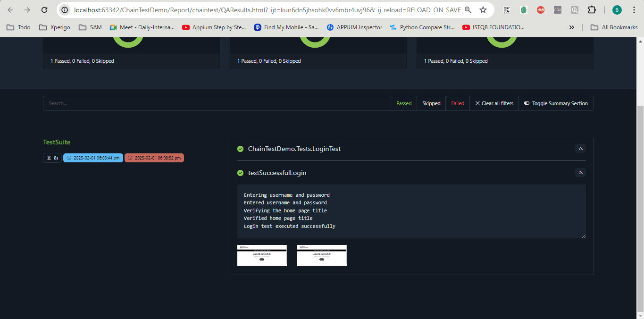The image size is (644, 319).
Task: Expand hidden bookmarks with the chevron
Action: tap(572, 27)
